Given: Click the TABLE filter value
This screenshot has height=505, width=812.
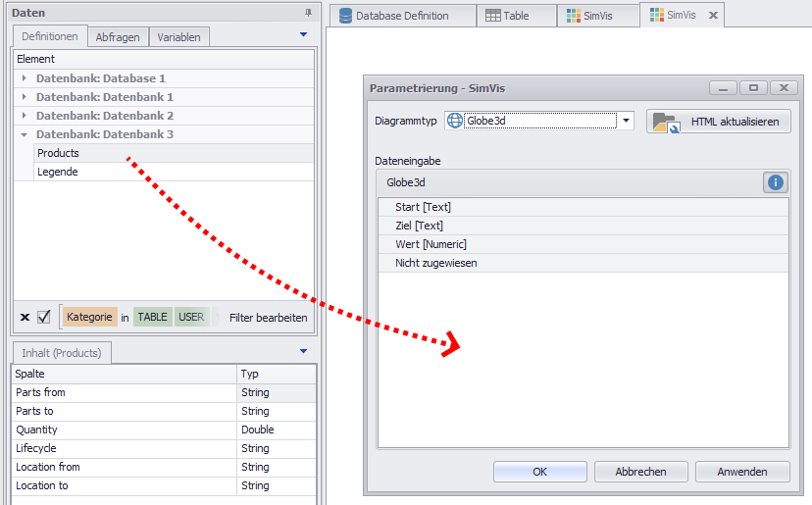Looking at the screenshot, I should pos(152,317).
